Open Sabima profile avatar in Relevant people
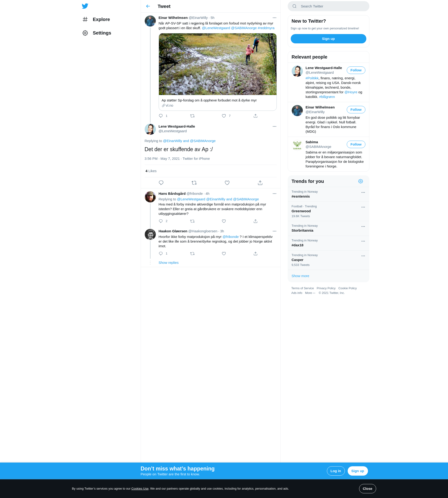448x498 pixels. tap(297, 145)
